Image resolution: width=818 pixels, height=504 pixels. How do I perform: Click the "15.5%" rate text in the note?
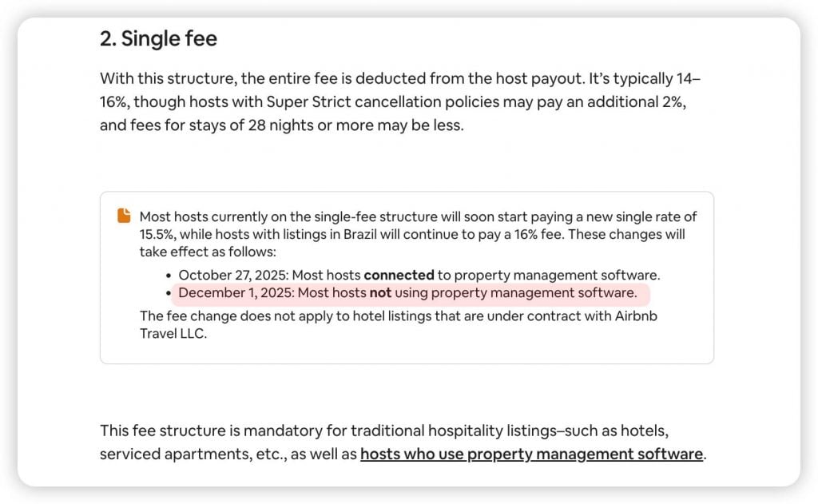(x=157, y=234)
